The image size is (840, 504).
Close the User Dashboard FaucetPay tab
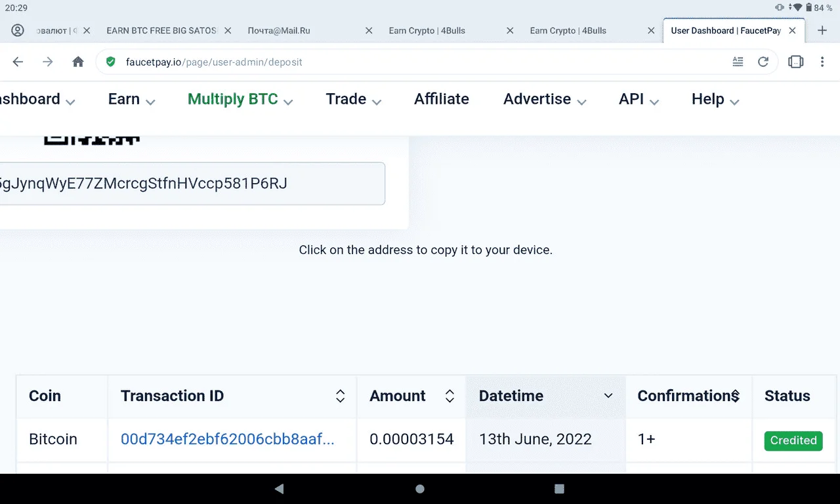(792, 30)
